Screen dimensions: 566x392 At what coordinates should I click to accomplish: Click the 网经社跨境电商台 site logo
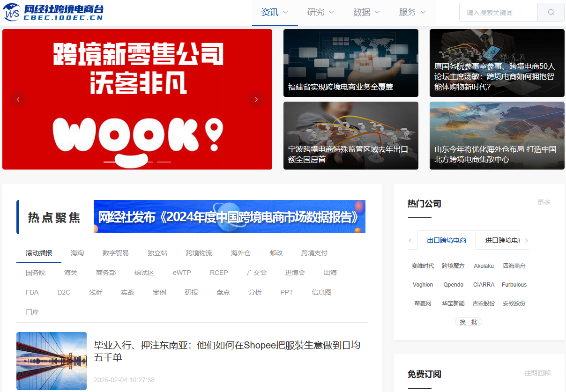coord(53,11)
